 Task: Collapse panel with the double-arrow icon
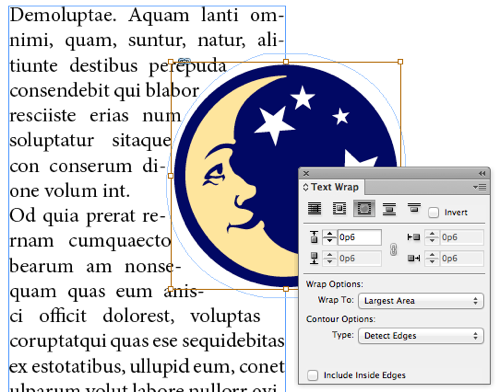tap(482, 173)
